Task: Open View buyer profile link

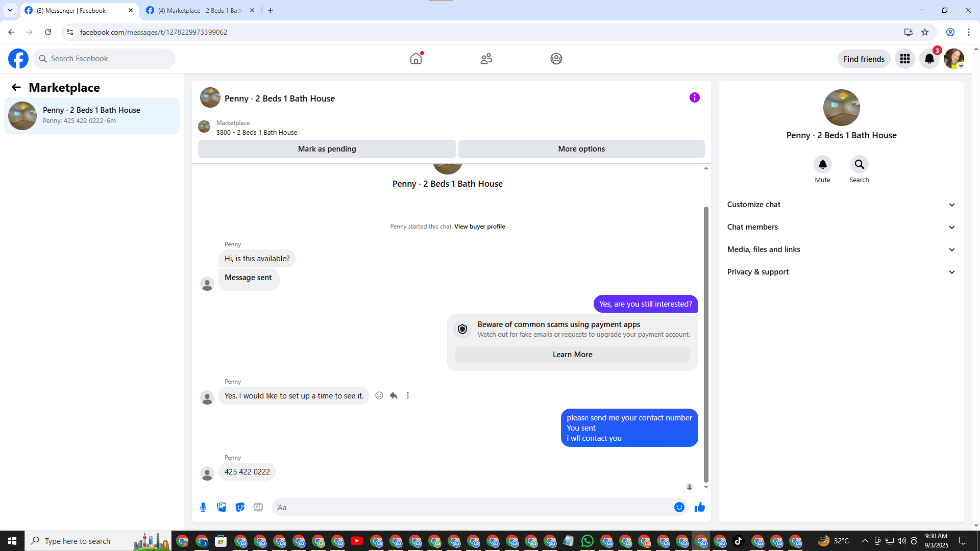Action: pyautogui.click(x=480, y=227)
